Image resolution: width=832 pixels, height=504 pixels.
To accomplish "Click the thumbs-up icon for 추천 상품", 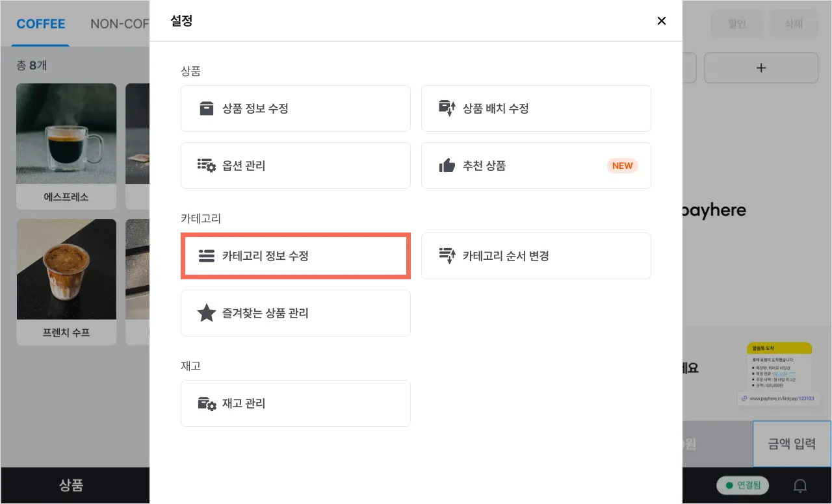I will 447,166.
